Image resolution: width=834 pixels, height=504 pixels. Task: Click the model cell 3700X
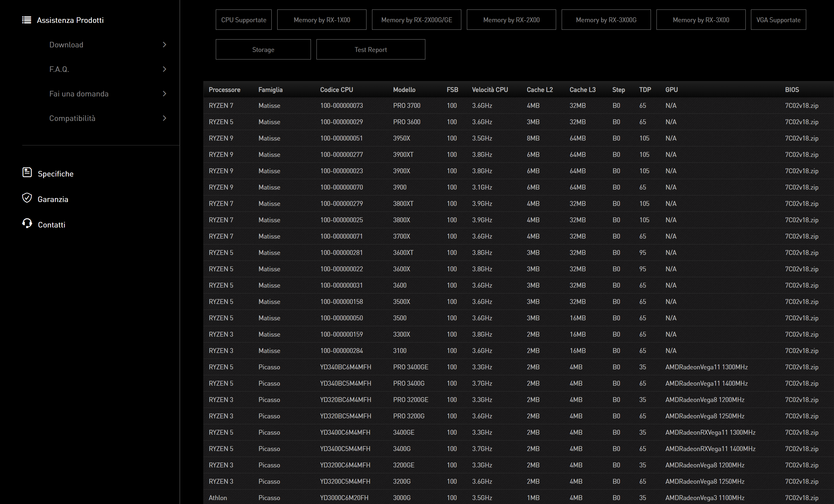[402, 236]
